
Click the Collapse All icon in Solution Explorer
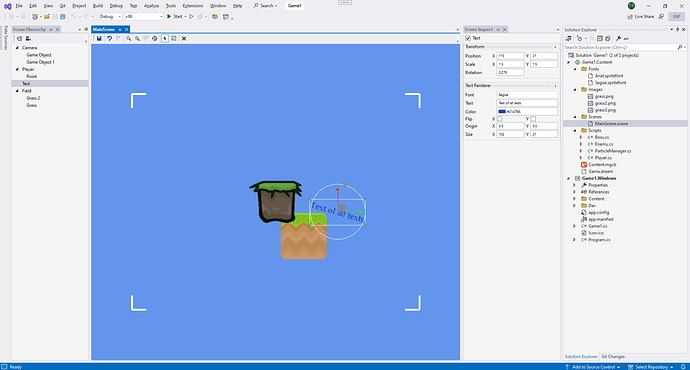click(600, 39)
